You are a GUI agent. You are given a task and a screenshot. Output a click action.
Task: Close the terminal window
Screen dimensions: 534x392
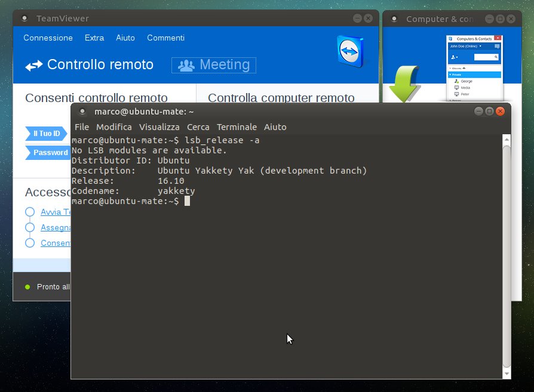(501, 111)
